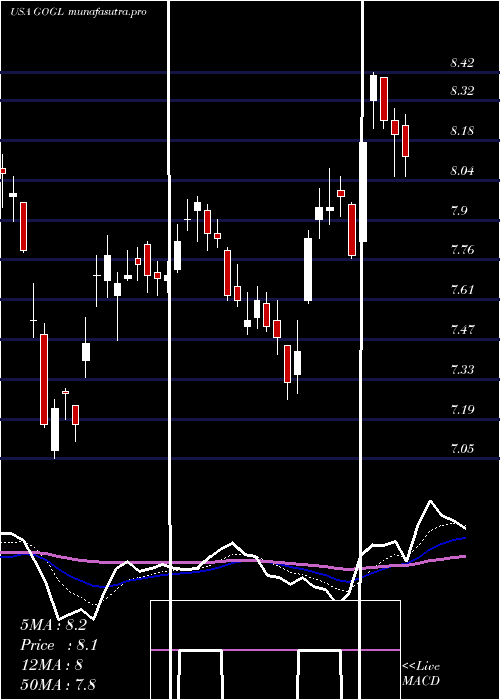The image size is (500, 700).
Task: Click the 7.19 price axis label
Action: tap(462, 409)
